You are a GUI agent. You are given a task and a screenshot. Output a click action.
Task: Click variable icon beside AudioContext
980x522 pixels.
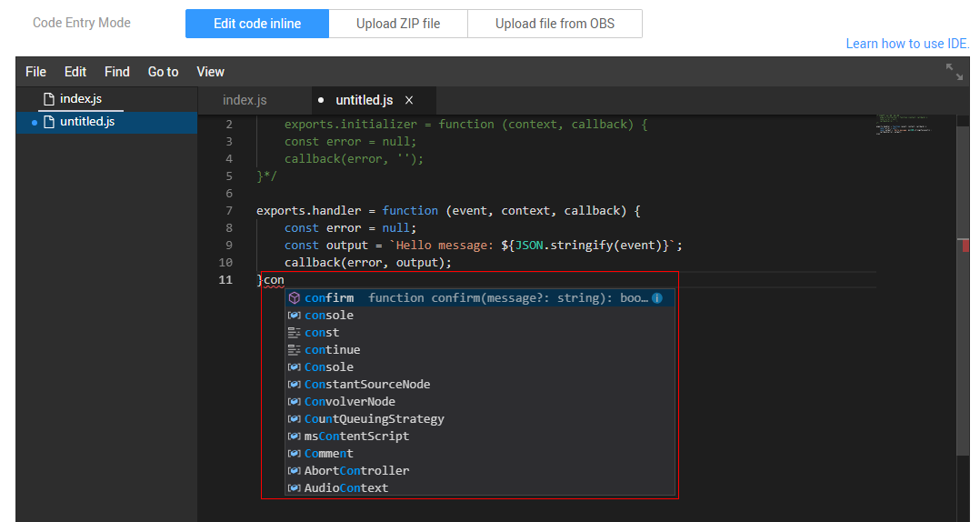coord(294,488)
